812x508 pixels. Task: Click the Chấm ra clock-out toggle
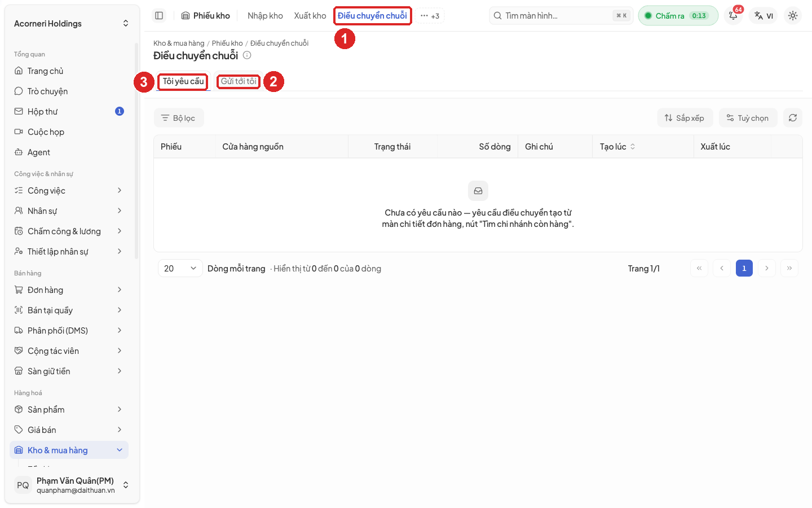(x=678, y=16)
